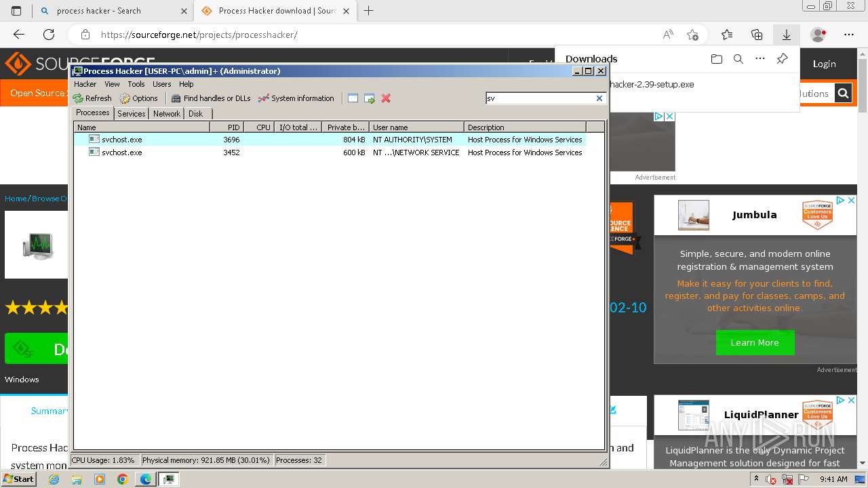
Task: Click the find window and thread icon
Action: (x=370, y=98)
